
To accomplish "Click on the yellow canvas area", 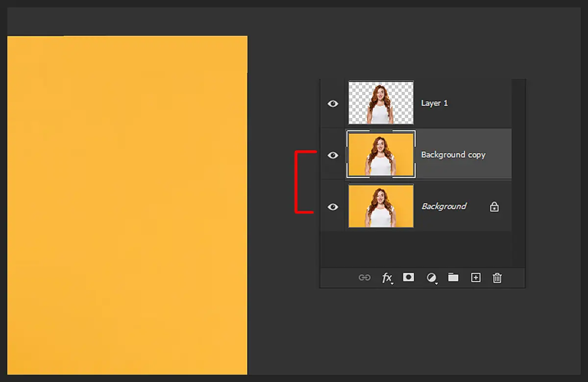I will coord(127,206).
